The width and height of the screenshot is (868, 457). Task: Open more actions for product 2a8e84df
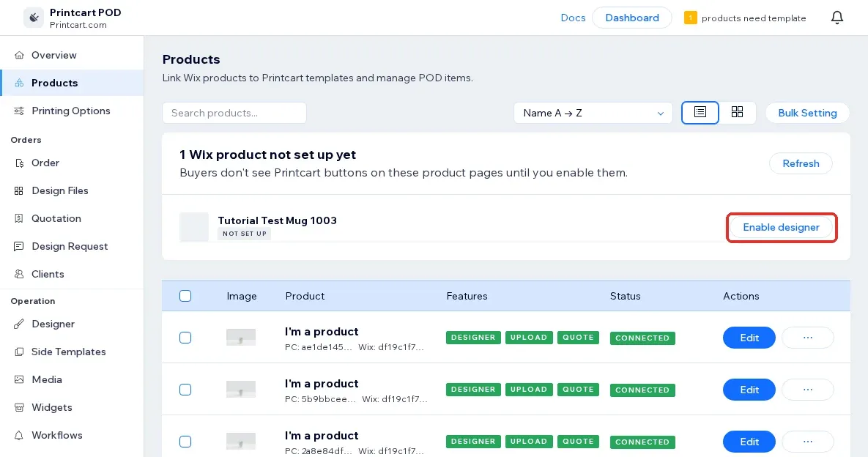pyautogui.click(x=808, y=442)
